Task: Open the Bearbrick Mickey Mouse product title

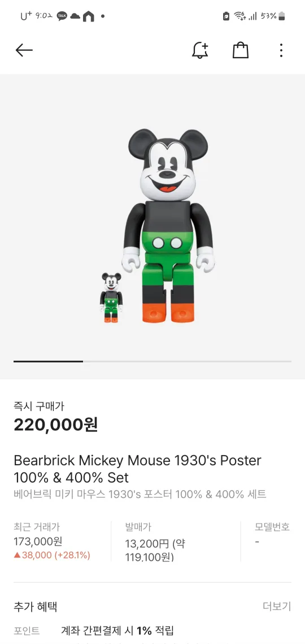Action: 137,469
